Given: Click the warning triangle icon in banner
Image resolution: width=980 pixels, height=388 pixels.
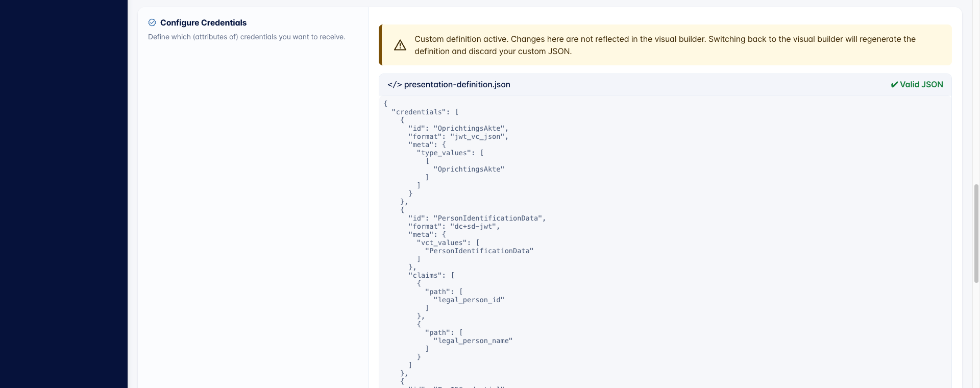Looking at the screenshot, I should pos(400,45).
